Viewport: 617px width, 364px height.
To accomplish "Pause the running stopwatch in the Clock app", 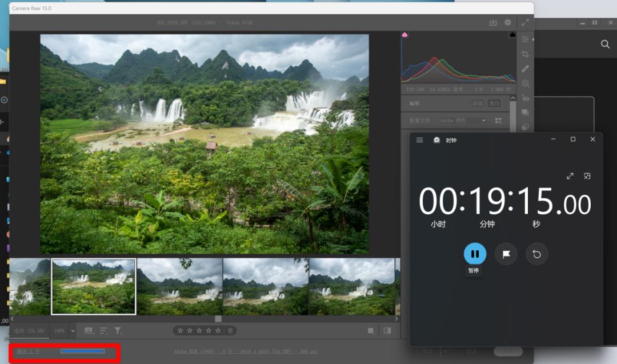I will 474,254.
